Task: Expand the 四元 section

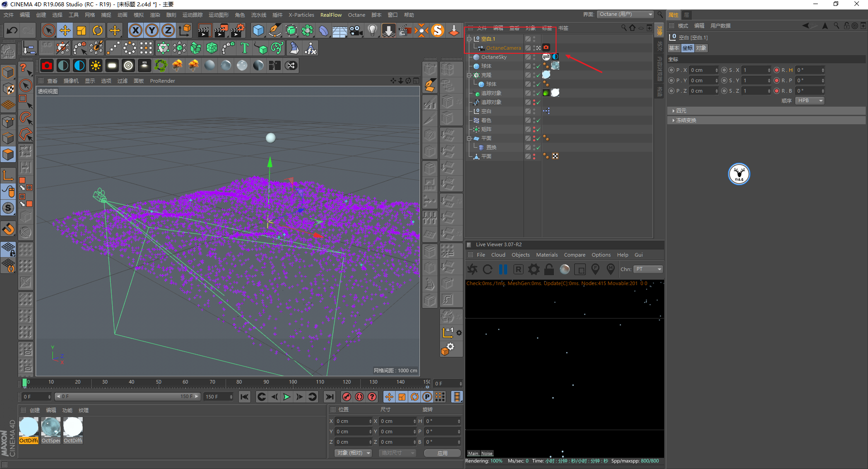Action: [767, 111]
